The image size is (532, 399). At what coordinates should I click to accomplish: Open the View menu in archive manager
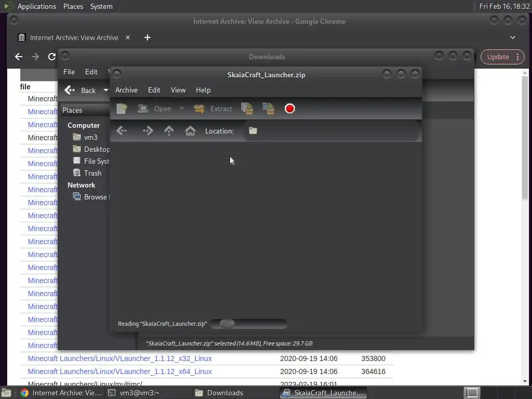pyautogui.click(x=178, y=90)
